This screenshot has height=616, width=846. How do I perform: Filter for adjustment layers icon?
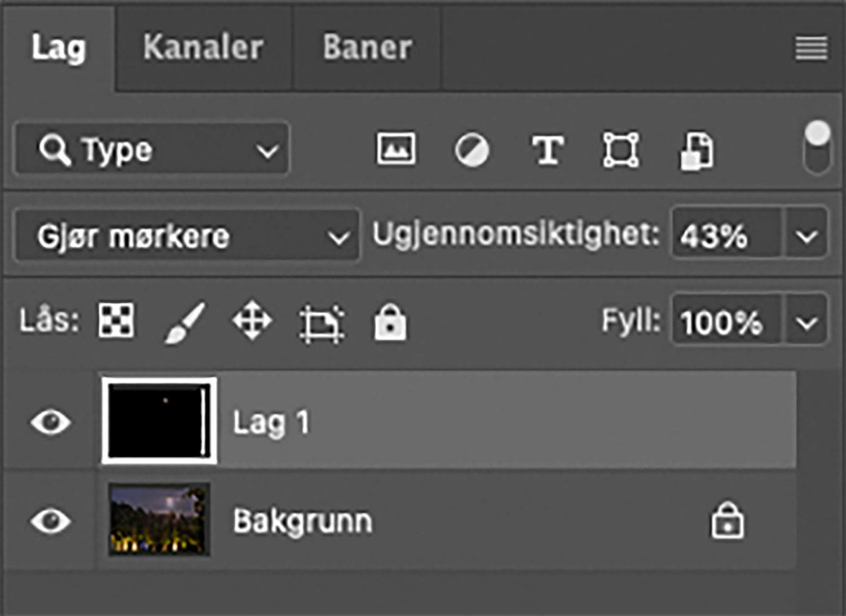coord(472,150)
